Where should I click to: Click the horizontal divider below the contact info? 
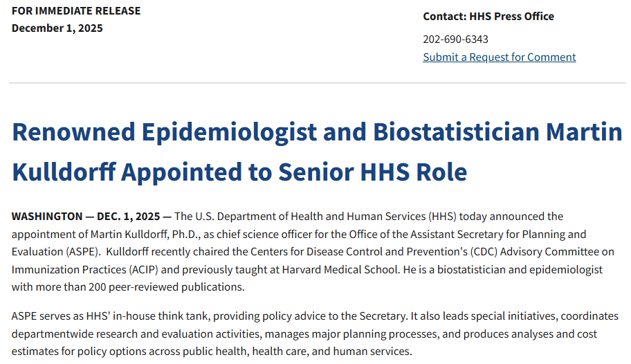(x=318, y=83)
